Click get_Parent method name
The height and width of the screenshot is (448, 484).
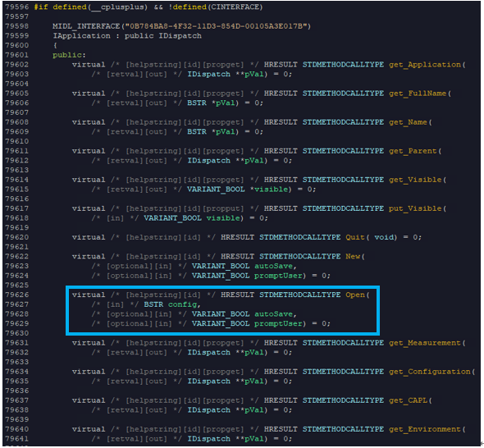(413, 151)
